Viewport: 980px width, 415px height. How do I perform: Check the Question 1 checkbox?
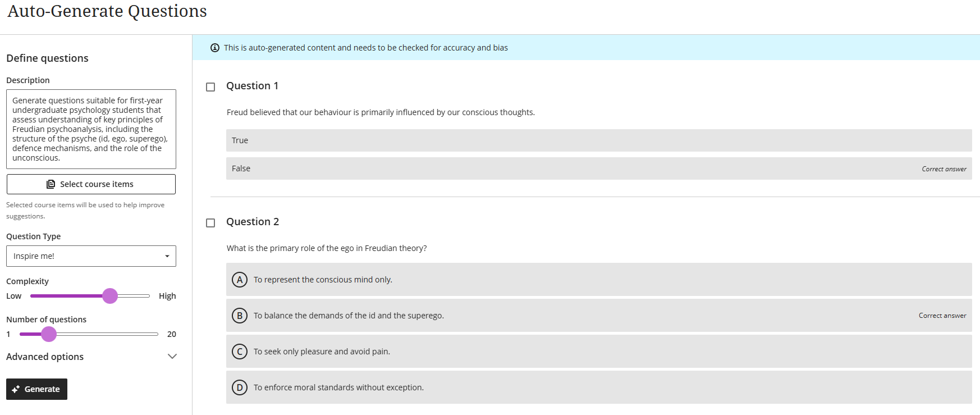(x=210, y=87)
